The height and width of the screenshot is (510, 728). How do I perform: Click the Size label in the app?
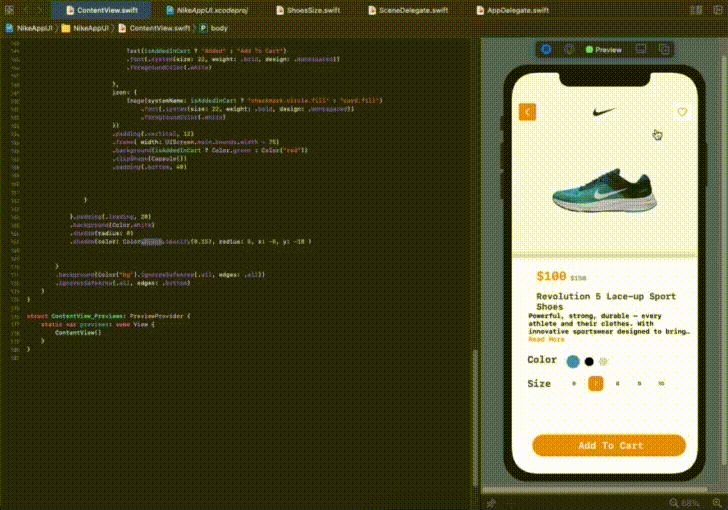pos(539,384)
